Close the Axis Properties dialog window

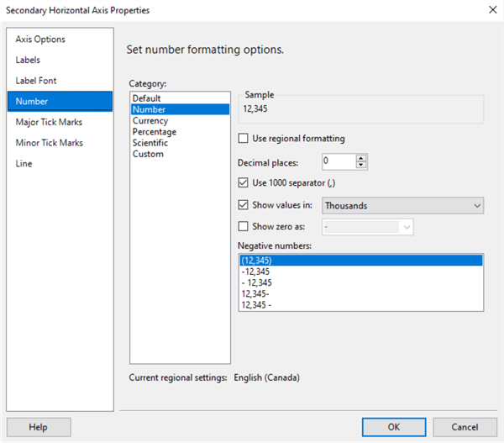click(x=491, y=9)
